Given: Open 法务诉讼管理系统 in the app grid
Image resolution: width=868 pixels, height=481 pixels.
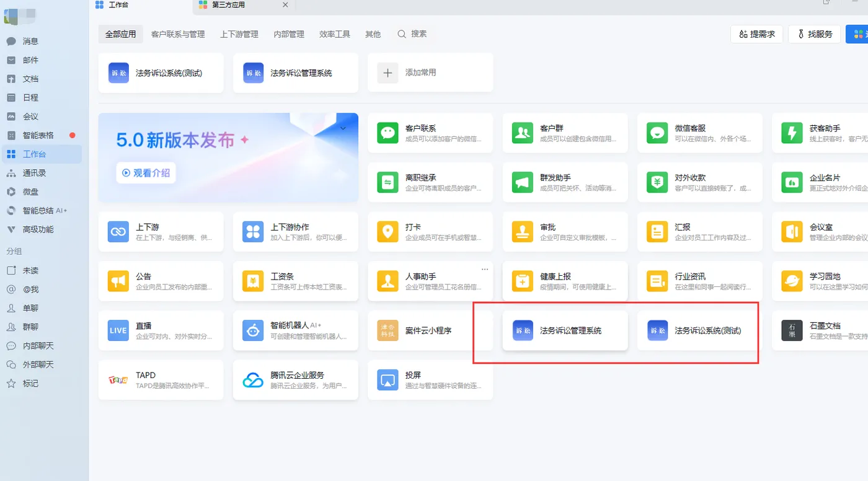Looking at the screenshot, I should (x=565, y=330).
